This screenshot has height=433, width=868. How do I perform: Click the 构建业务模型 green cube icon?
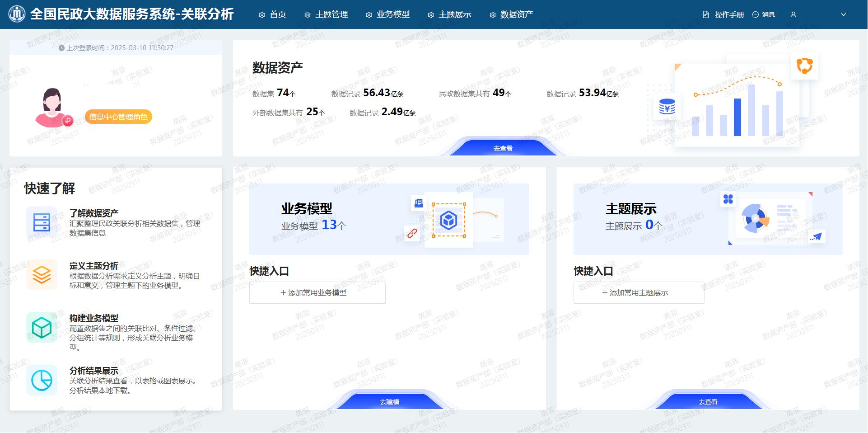click(42, 327)
